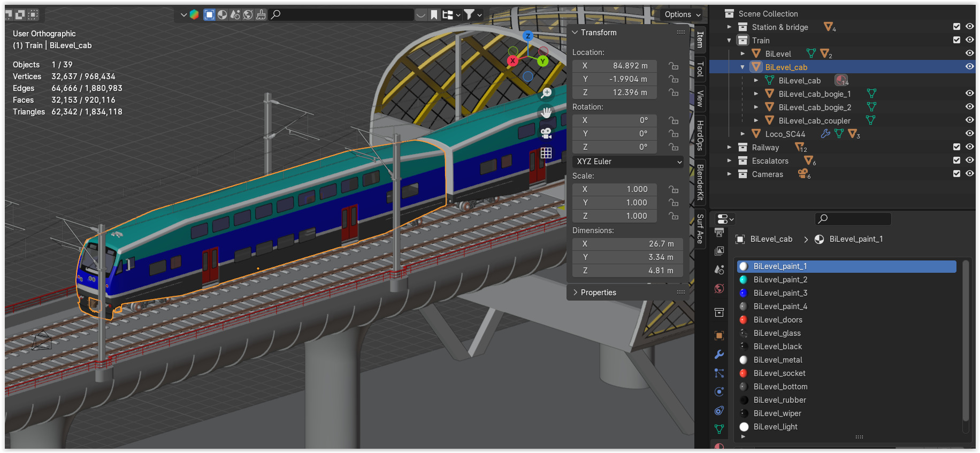This screenshot has width=980, height=453.
Task: Open the World properties tab icon
Action: [x=719, y=289]
